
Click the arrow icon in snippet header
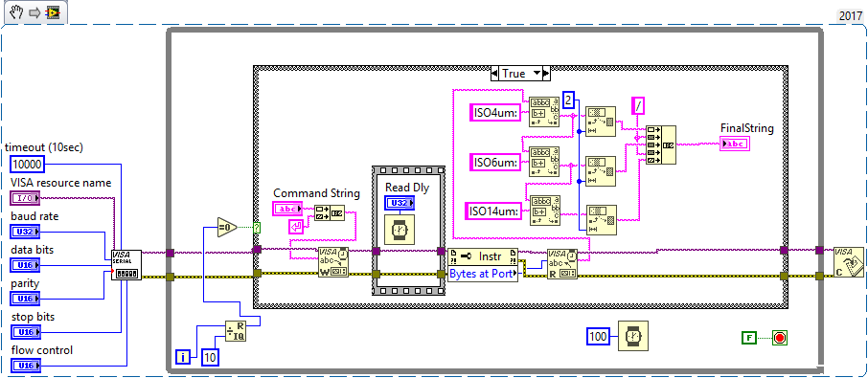coord(34,12)
